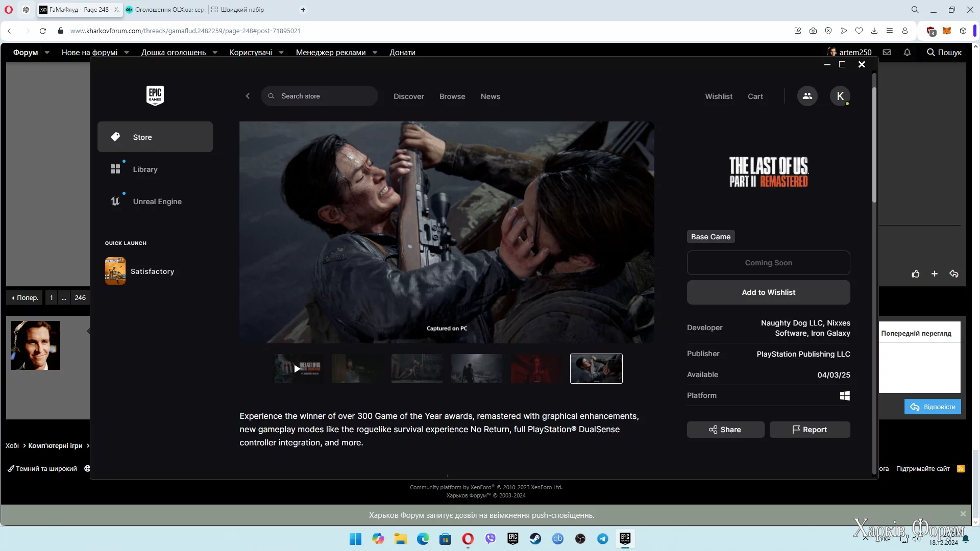Click the forum notifications bell icon
Screen dimensions: 980x551
pos(907,52)
